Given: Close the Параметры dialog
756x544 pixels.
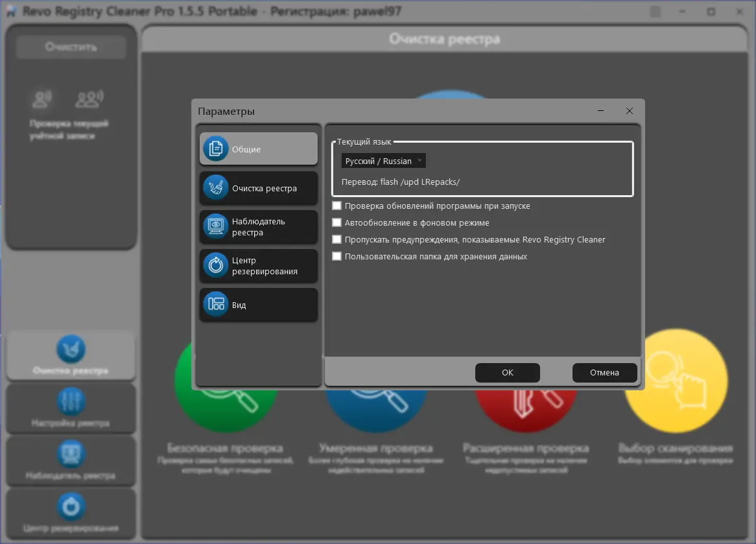Looking at the screenshot, I should pyautogui.click(x=629, y=111).
